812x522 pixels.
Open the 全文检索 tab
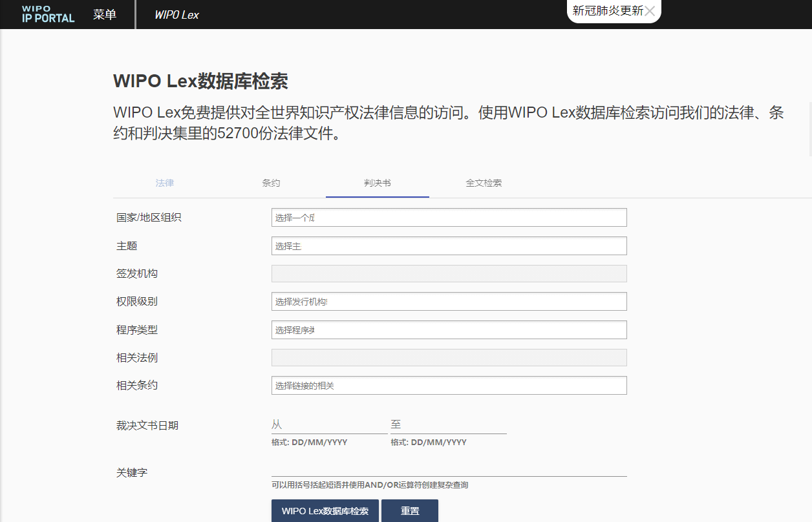click(484, 183)
